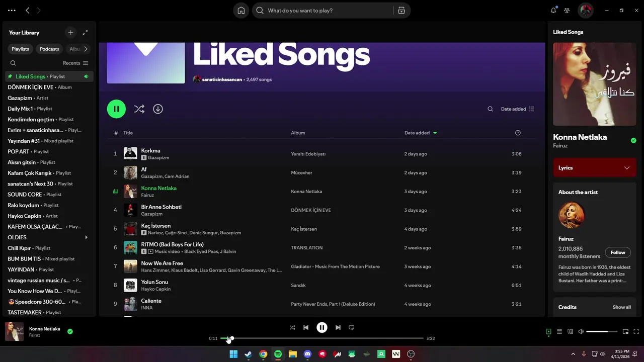Viewport: 644px width, 362px height.
Task: Toggle saved checkmark beside Konna Netlaka title panel
Action: (633, 140)
